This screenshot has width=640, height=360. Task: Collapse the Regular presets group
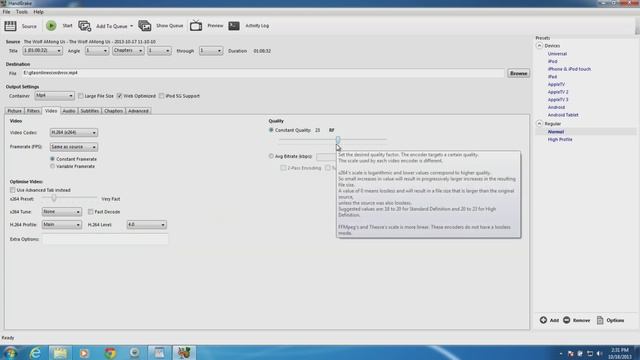(539, 124)
